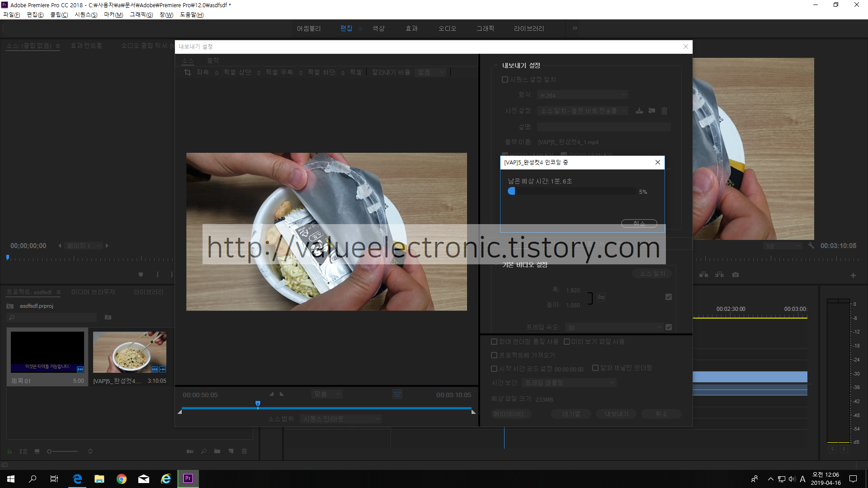Switch to the 색상 workspace tab
Screen dimensions: 868x488
(378, 28)
